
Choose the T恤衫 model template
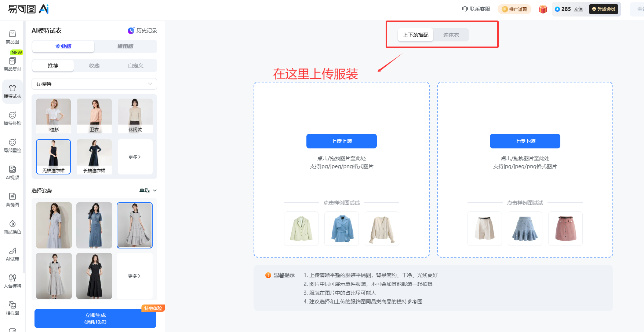pos(54,116)
